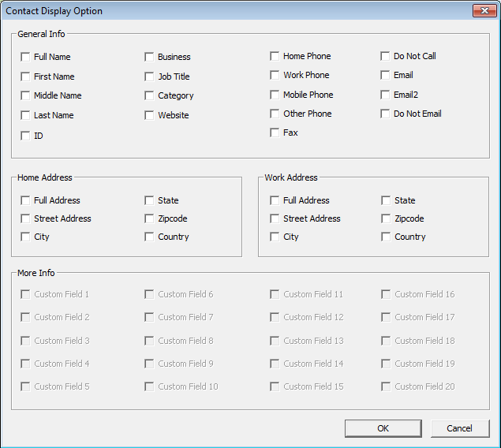Tick the Last Name checkbox
Screen dimensions: 501x448
(x=26, y=115)
